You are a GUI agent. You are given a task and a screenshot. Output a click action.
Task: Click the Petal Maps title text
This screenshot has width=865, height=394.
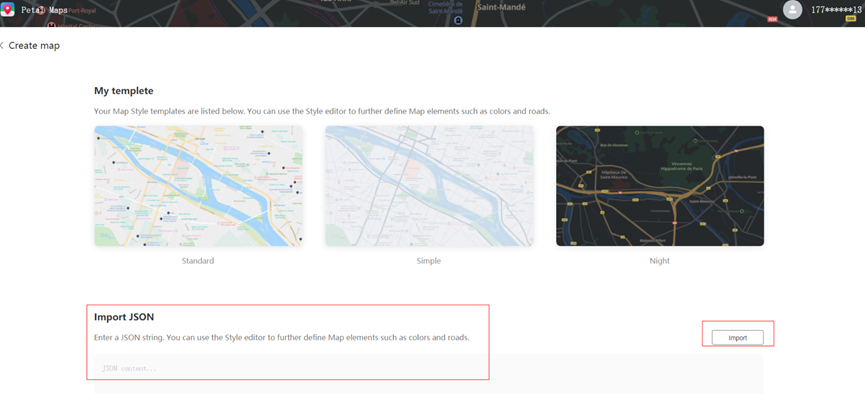coord(44,10)
